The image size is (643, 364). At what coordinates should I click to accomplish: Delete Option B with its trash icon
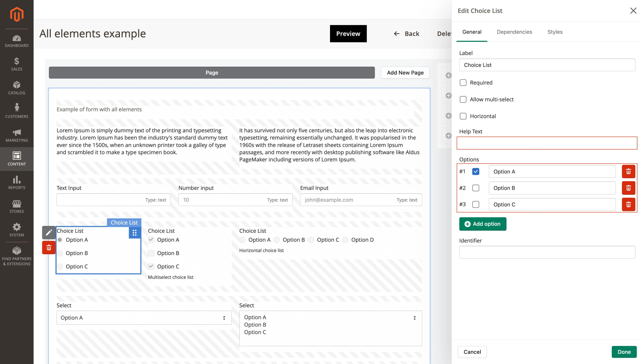pyautogui.click(x=628, y=188)
